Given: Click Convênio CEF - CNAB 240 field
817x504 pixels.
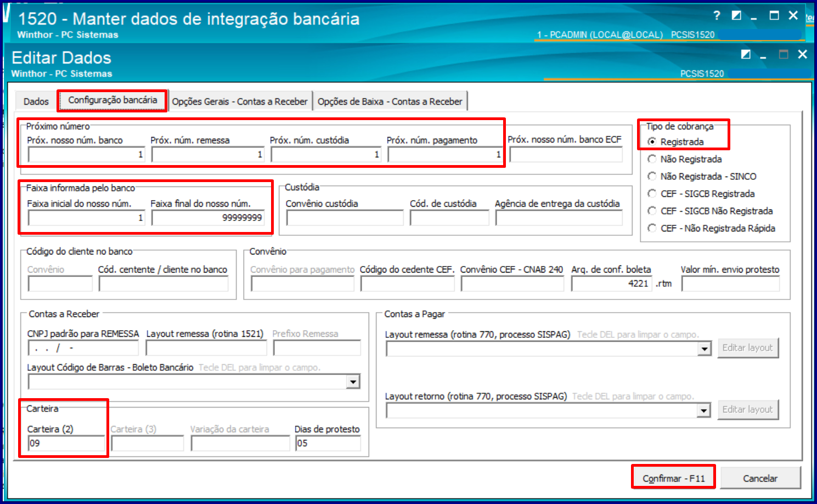Looking at the screenshot, I should (x=512, y=284).
